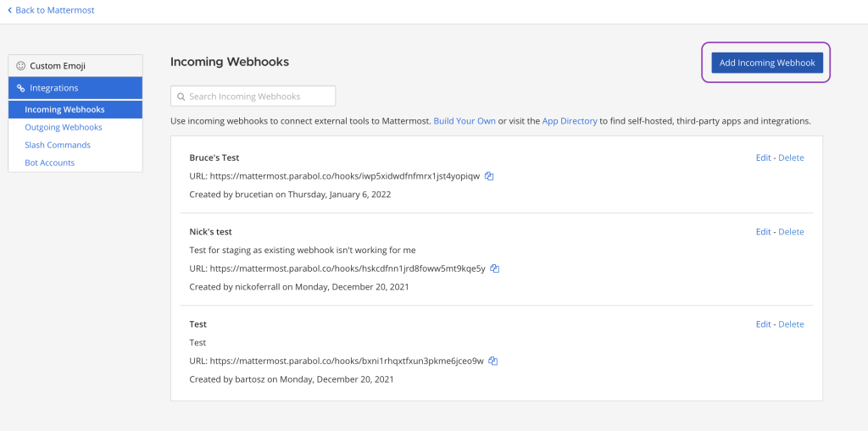Screen dimensions: 868x431
Task: Edit the bartosz Test webhook
Action: [x=764, y=324]
